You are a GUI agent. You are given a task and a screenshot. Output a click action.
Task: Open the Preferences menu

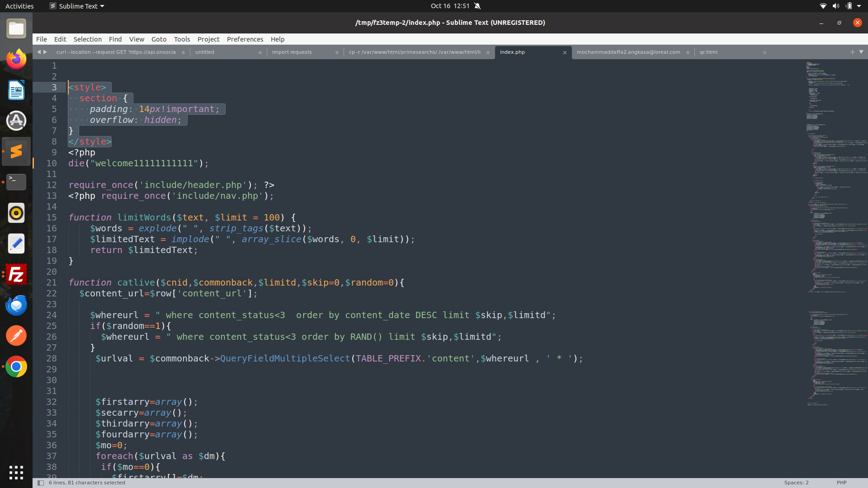[245, 39]
